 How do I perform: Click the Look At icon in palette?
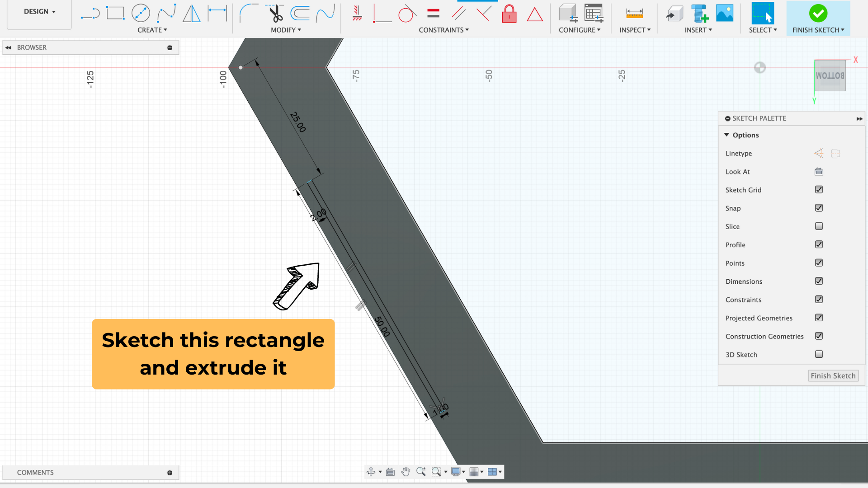819,172
